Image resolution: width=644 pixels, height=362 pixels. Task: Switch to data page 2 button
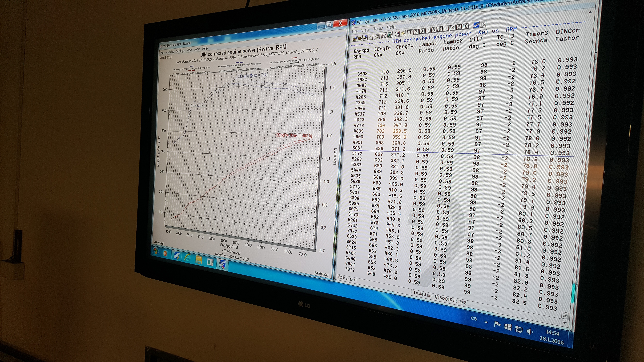click(x=416, y=32)
